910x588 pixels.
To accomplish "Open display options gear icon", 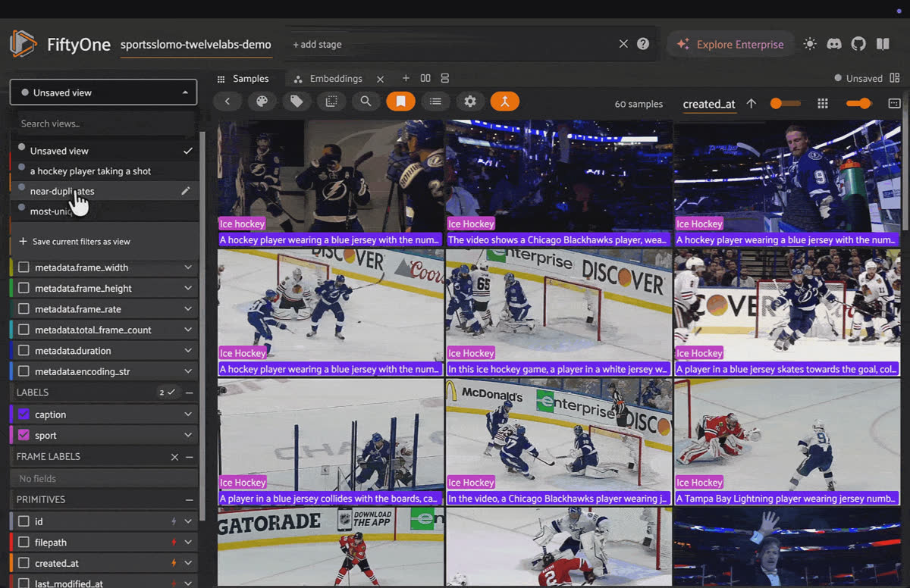I will [x=470, y=101].
